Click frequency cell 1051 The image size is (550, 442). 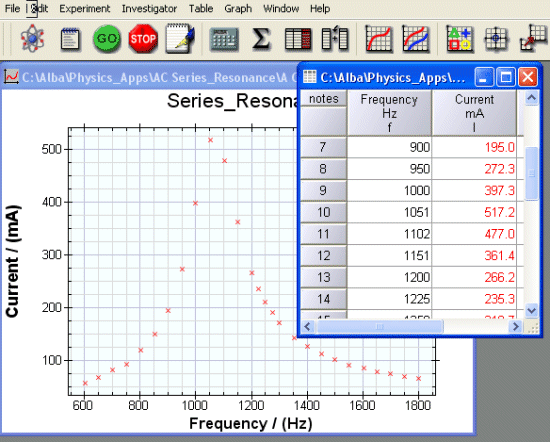coord(389,212)
